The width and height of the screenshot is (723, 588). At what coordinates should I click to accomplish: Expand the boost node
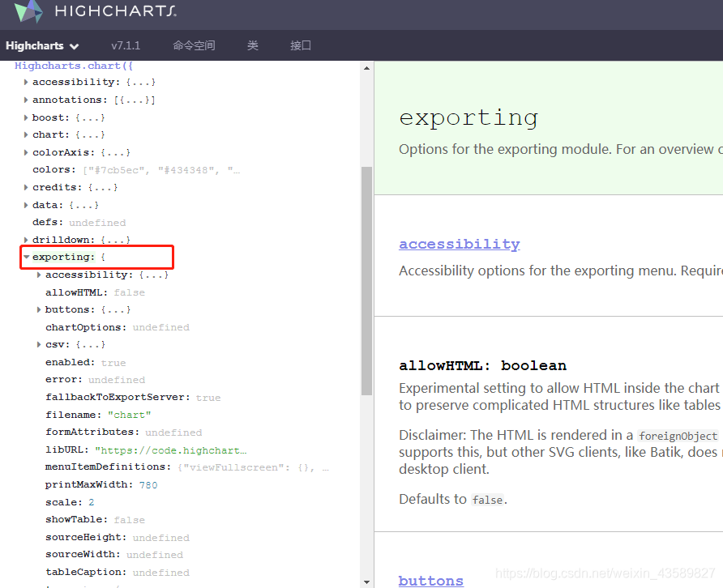click(26, 117)
